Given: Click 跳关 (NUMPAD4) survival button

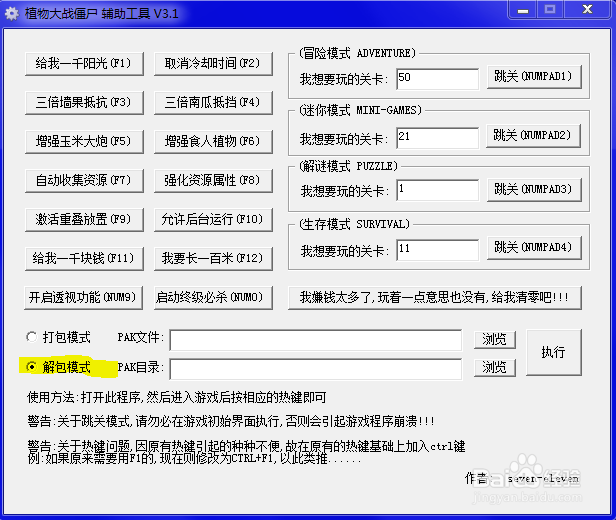Looking at the screenshot, I should click(534, 248).
